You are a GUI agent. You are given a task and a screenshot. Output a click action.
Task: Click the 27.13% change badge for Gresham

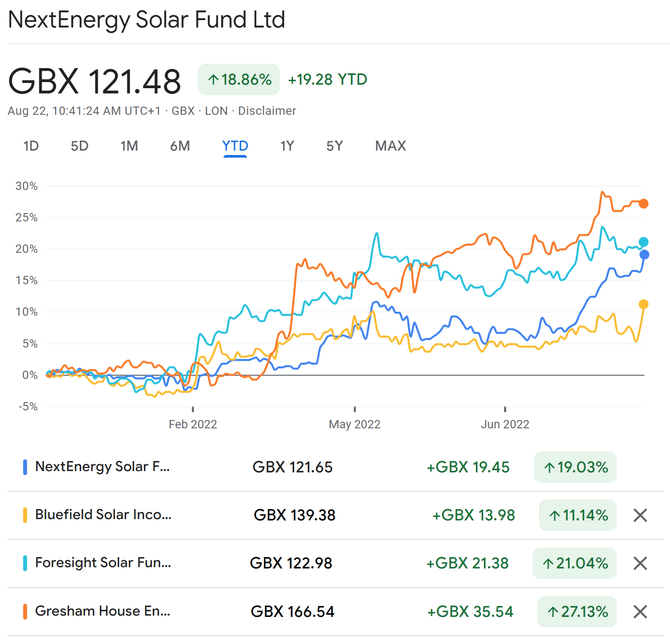pyautogui.click(x=577, y=612)
